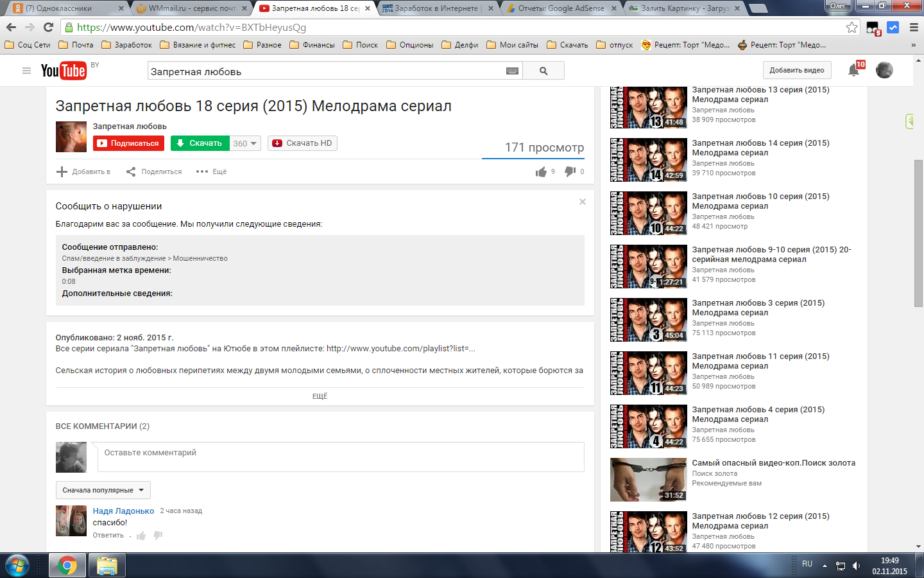Viewport: 924px width, 578px height.
Task: Expand the Ещё actions menu
Action: point(211,171)
